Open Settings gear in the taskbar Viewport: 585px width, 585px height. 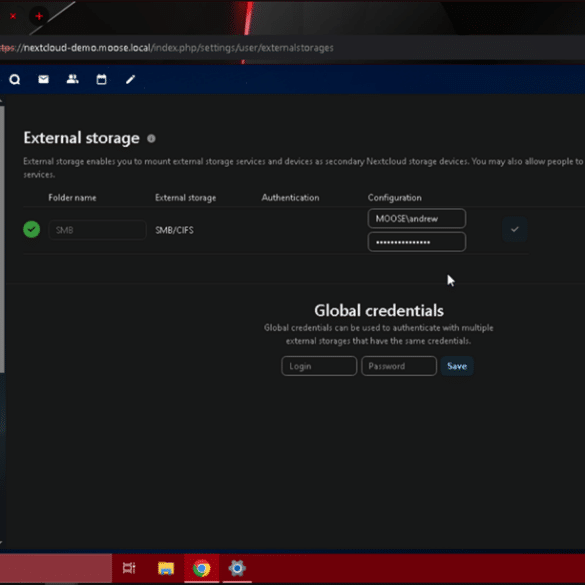click(x=237, y=568)
